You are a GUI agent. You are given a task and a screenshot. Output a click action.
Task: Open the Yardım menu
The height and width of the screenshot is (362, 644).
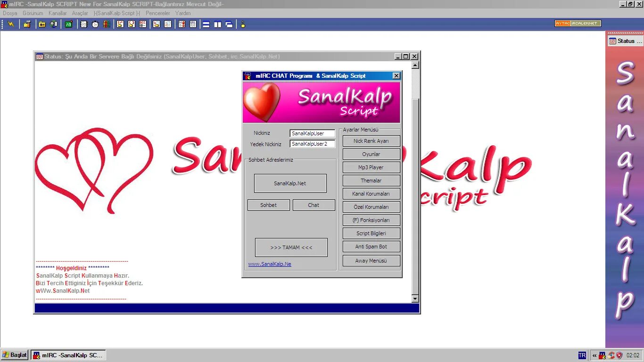[x=183, y=13]
